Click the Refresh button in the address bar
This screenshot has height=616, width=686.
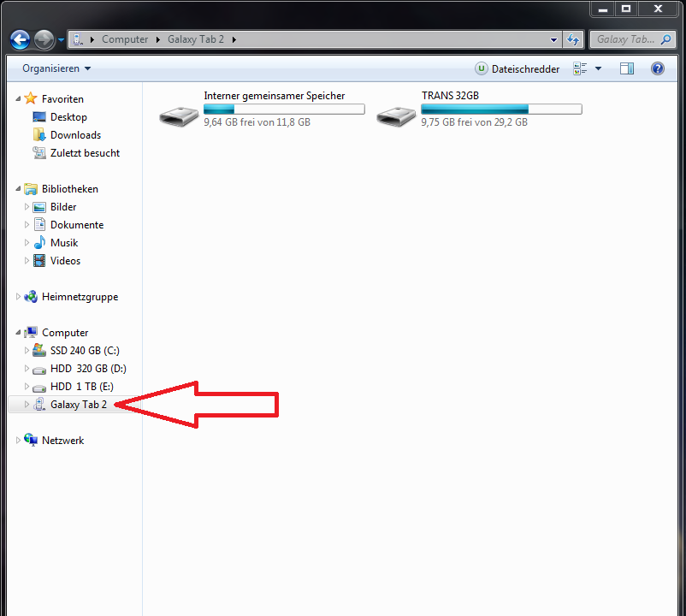point(573,40)
